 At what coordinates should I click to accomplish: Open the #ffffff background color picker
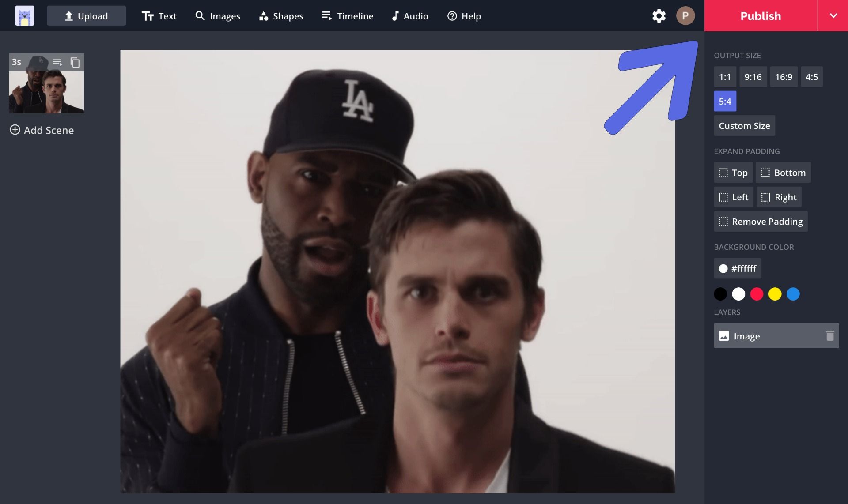coord(737,268)
